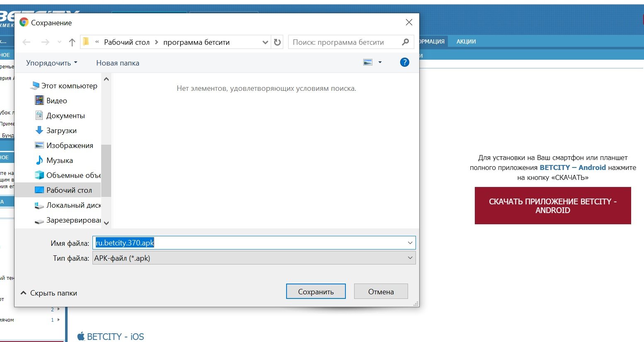The height and width of the screenshot is (342, 644).
Task: Click СКАЧАТЬ ПРИЛОЖЕНИЕ BETCITY - ANDROID button
Action: [552, 206]
